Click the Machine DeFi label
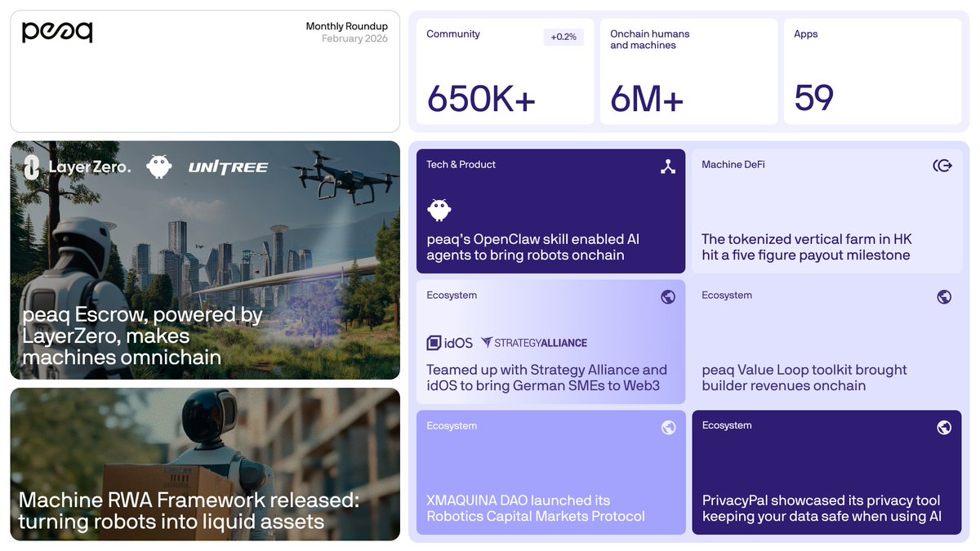This screenshot has height=551, width=980. tap(733, 164)
